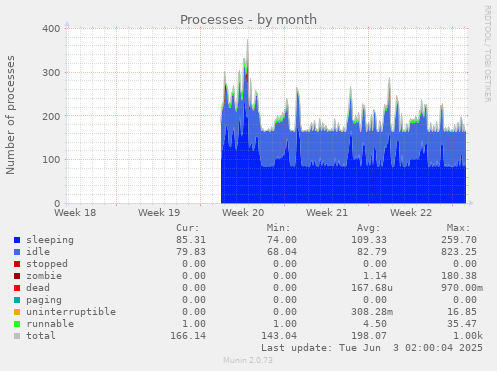This screenshot has width=497, height=371.
Task: Click the 'dead' legend label
Action: click(x=38, y=288)
